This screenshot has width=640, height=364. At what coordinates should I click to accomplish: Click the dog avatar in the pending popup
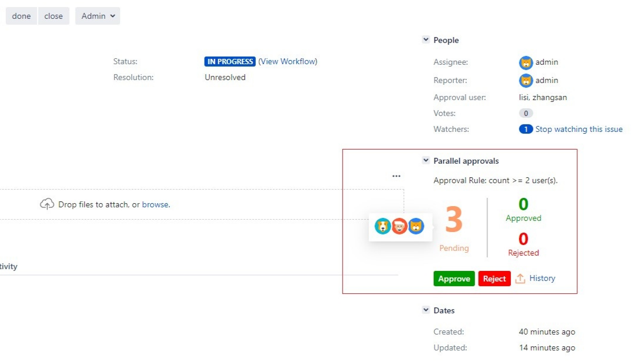(x=382, y=226)
